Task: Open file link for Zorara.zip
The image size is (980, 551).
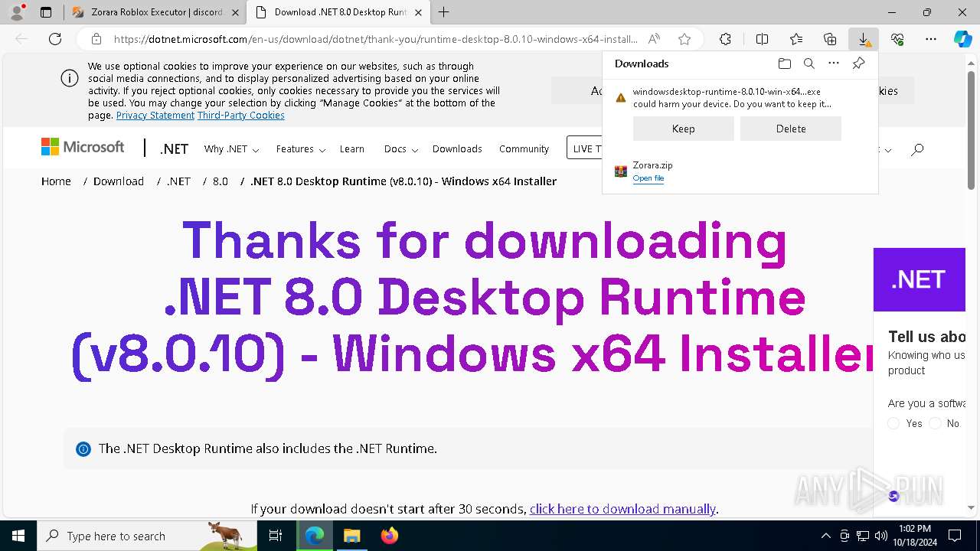Action: click(648, 178)
